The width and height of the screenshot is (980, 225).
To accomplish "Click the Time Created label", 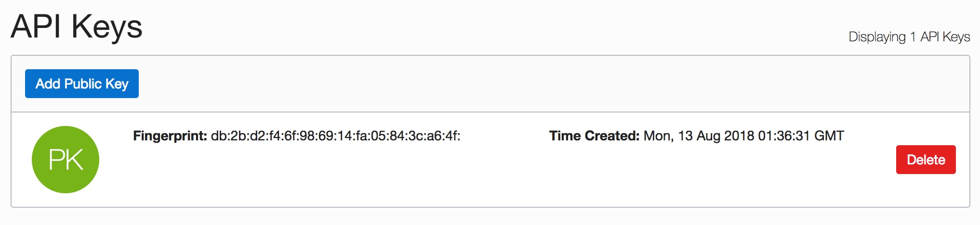I will point(594,136).
